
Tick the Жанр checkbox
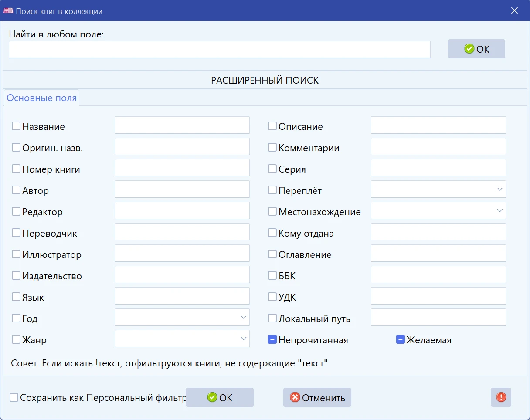[16, 340]
